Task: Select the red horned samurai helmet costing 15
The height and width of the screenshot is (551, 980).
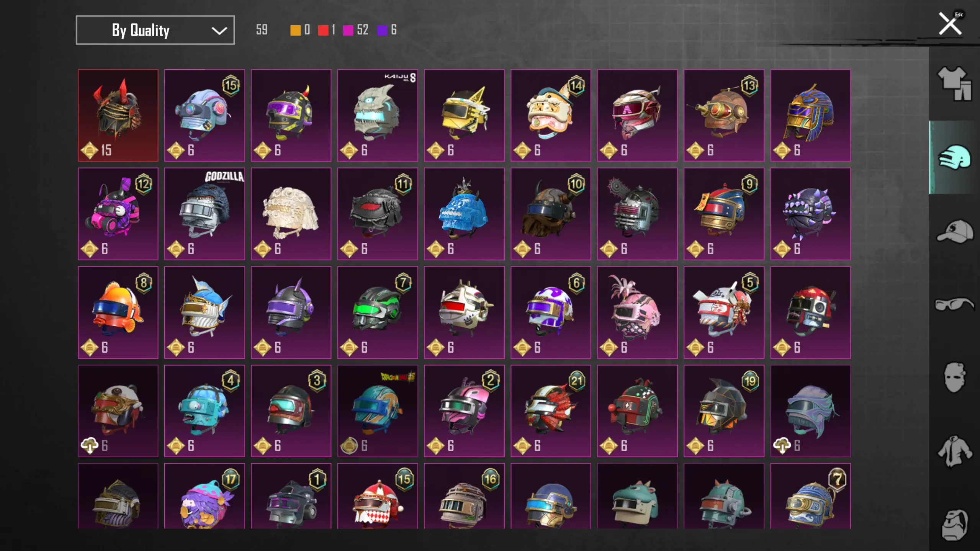Action: (x=118, y=115)
